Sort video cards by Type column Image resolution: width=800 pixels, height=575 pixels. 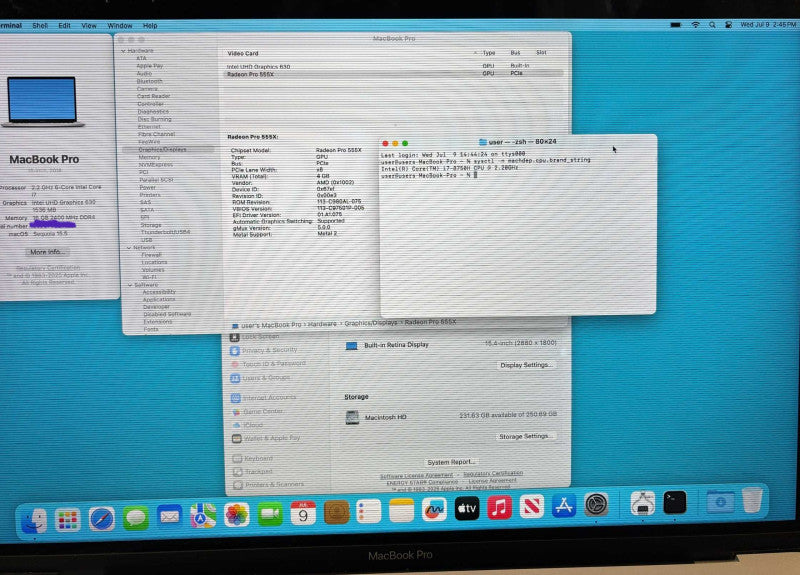[x=489, y=53]
